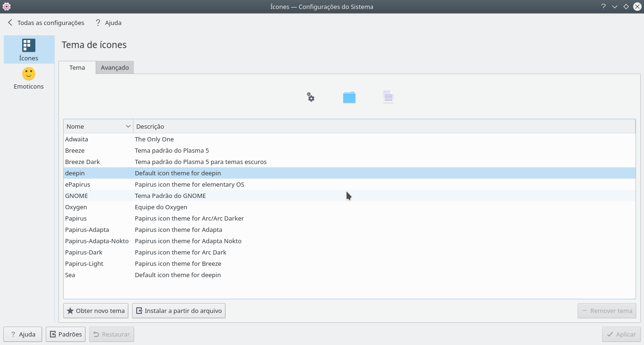Click the Instalar a partir do arquivo button

[x=179, y=311]
